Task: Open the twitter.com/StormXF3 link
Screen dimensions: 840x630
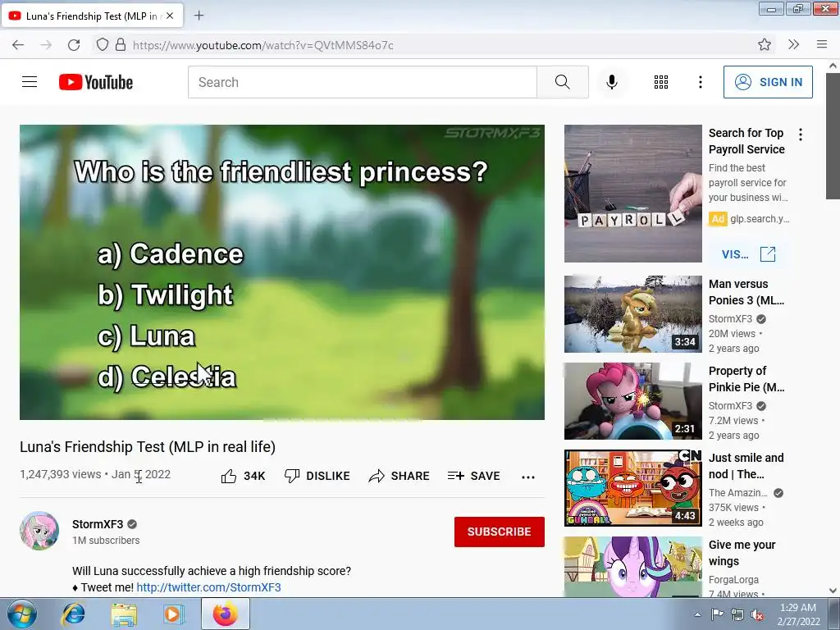Action: point(208,587)
